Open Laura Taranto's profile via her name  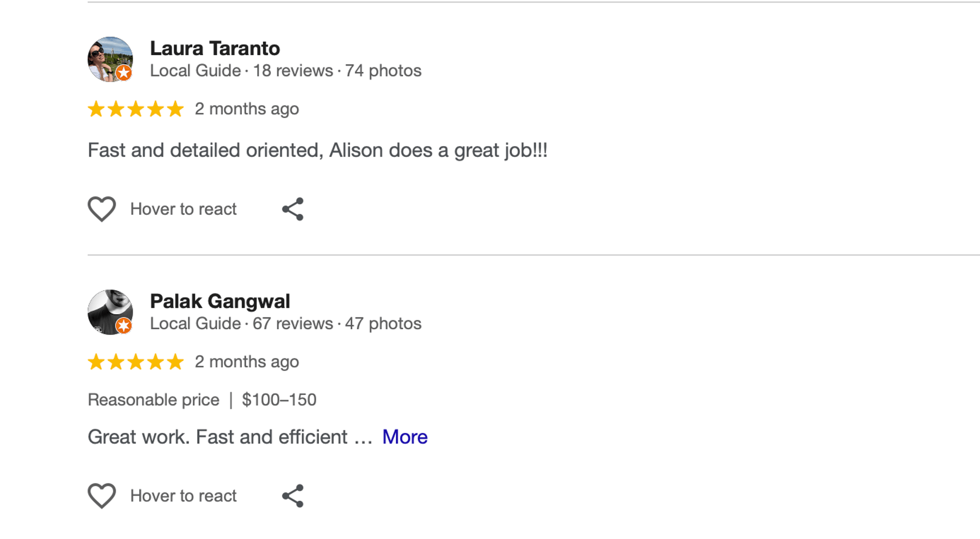click(x=215, y=48)
